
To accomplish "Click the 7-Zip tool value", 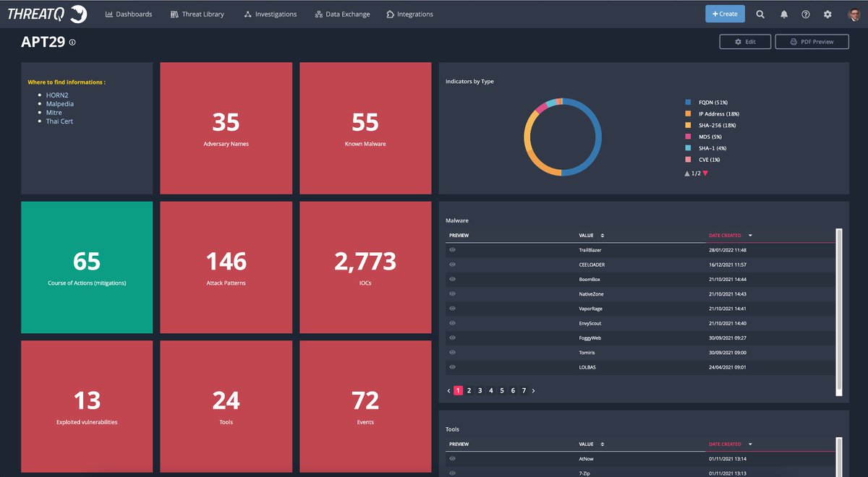I will [586, 473].
